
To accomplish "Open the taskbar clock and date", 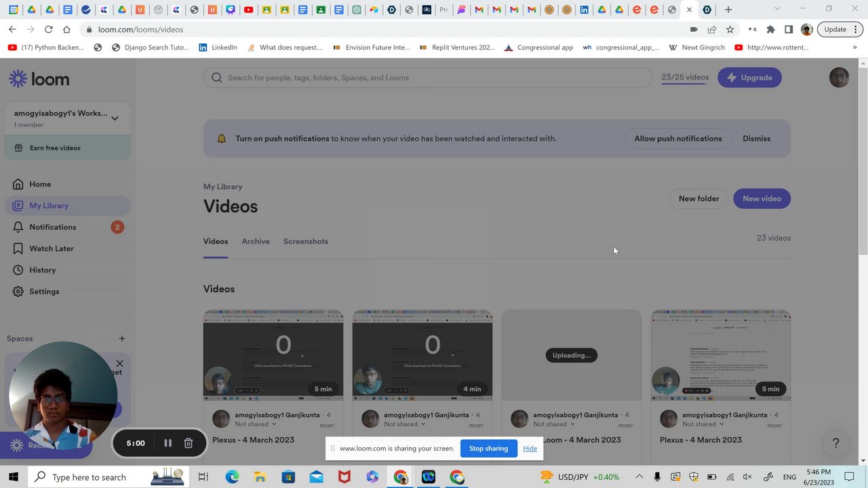I will (818, 476).
